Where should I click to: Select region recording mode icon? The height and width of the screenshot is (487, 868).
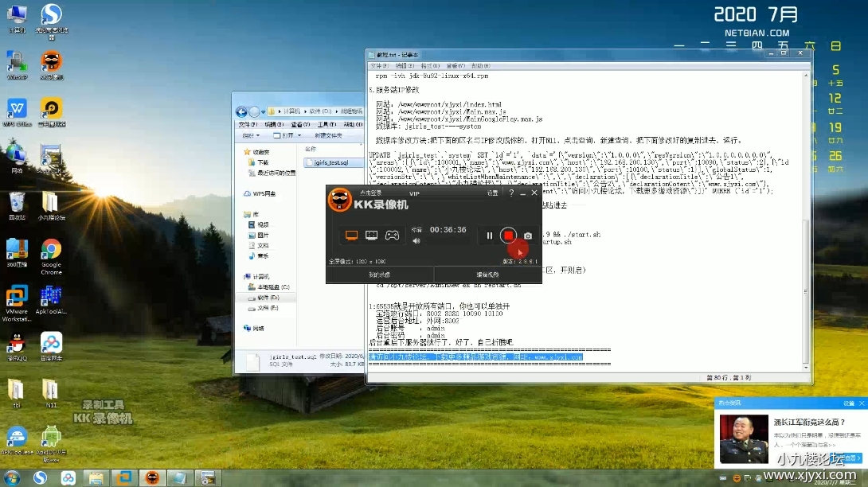[x=371, y=235]
